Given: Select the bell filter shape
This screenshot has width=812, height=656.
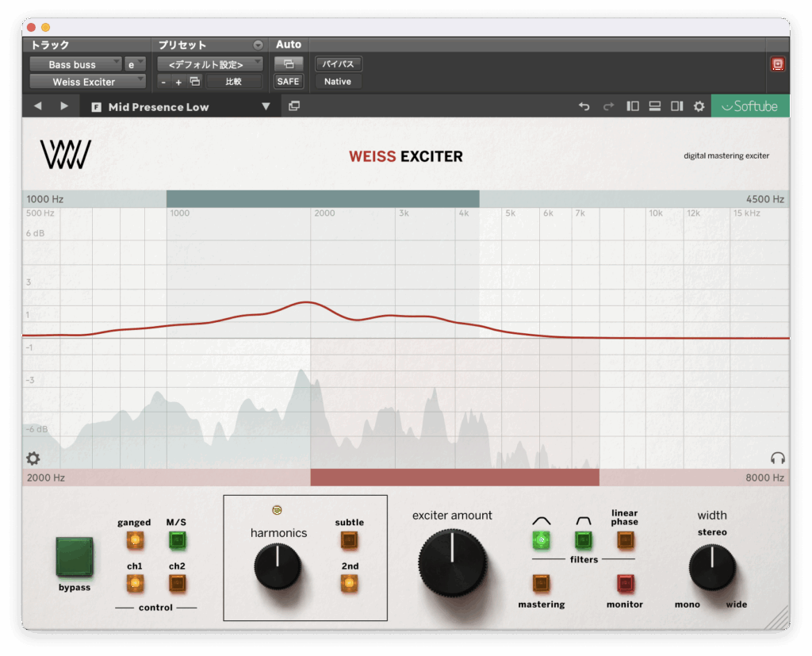Looking at the screenshot, I should click(542, 540).
